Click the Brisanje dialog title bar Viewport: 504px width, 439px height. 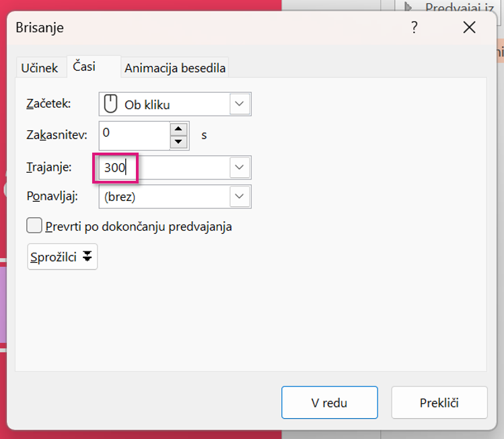(202, 28)
